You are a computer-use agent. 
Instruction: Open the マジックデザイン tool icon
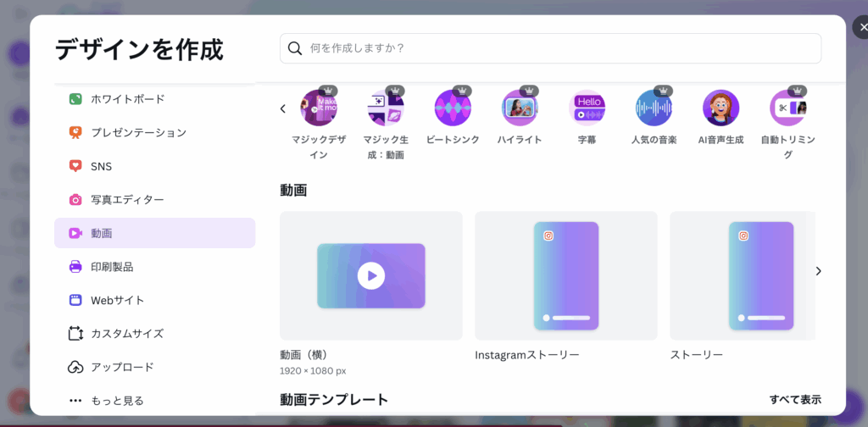coord(319,108)
